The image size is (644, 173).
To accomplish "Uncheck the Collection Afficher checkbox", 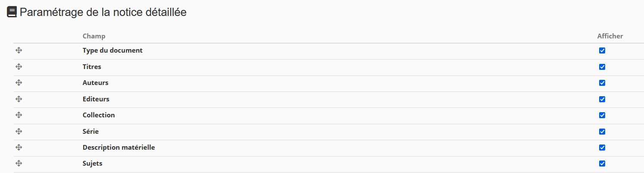I will point(602,115).
